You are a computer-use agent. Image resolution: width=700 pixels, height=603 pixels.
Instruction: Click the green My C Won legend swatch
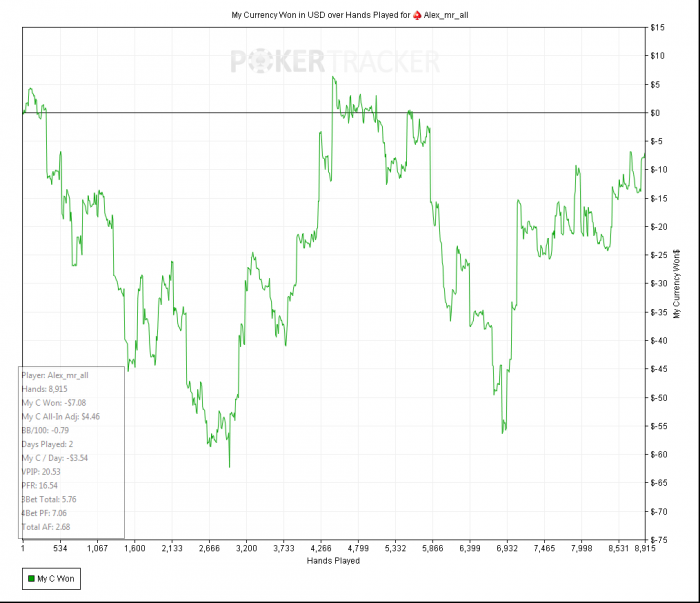pos(31,578)
